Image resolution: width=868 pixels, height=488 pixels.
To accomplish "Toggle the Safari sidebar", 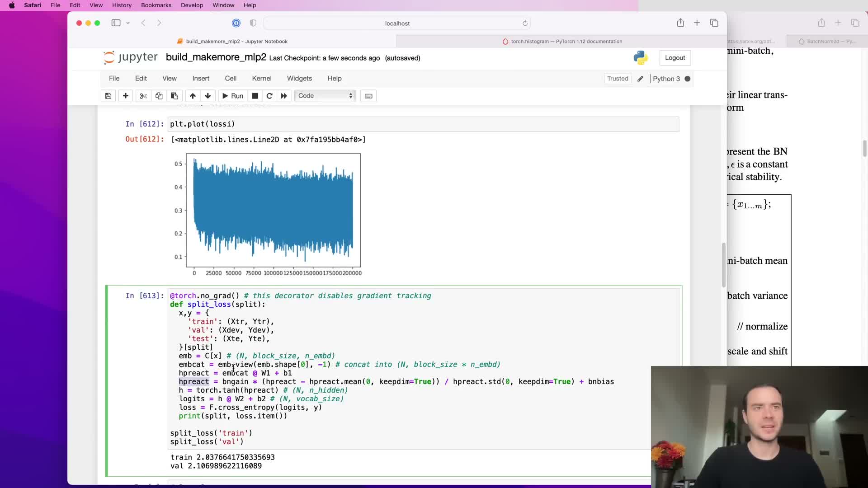I will [x=116, y=23].
